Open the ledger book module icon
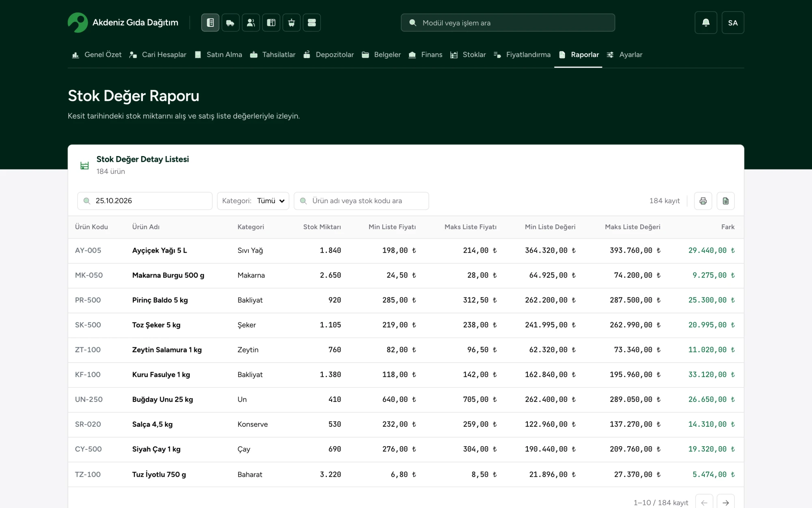The width and height of the screenshot is (812, 508). (210, 23)
